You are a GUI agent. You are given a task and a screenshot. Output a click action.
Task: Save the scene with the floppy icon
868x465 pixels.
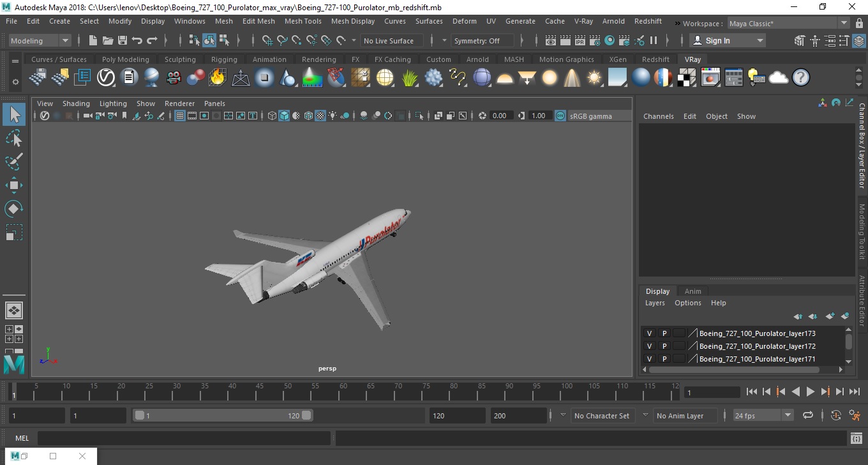123,40
